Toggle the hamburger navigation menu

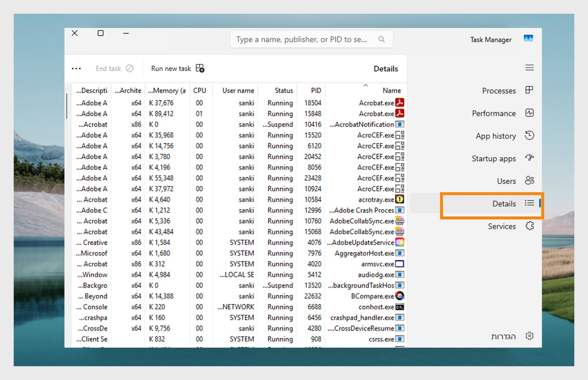(529, 68)
